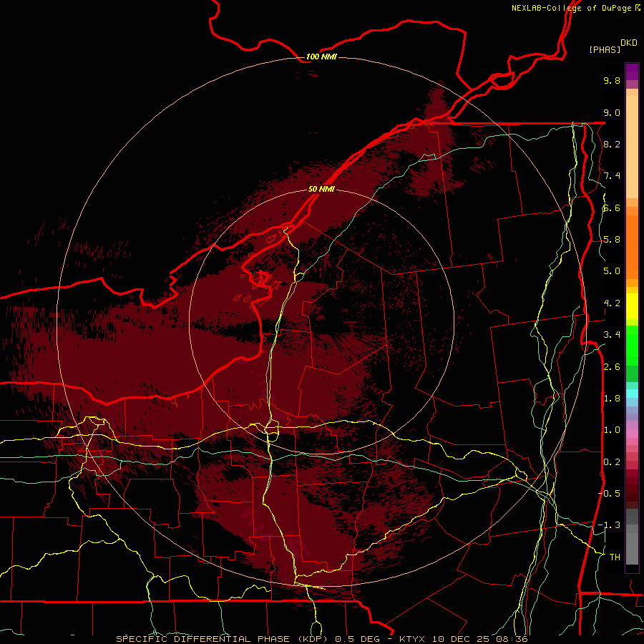Click the 9.0 scale value

tap(612, 112)
